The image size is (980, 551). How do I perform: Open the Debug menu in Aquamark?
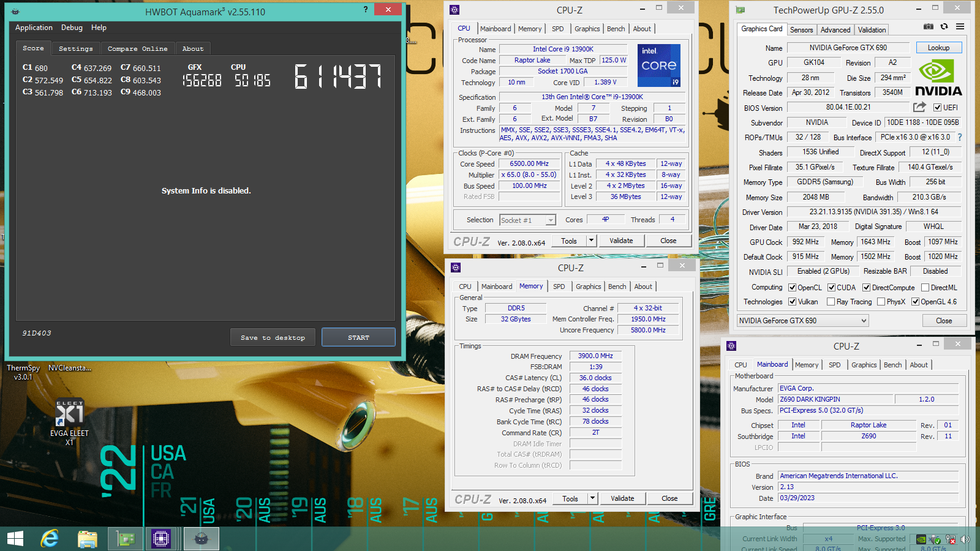pos(72,28)
